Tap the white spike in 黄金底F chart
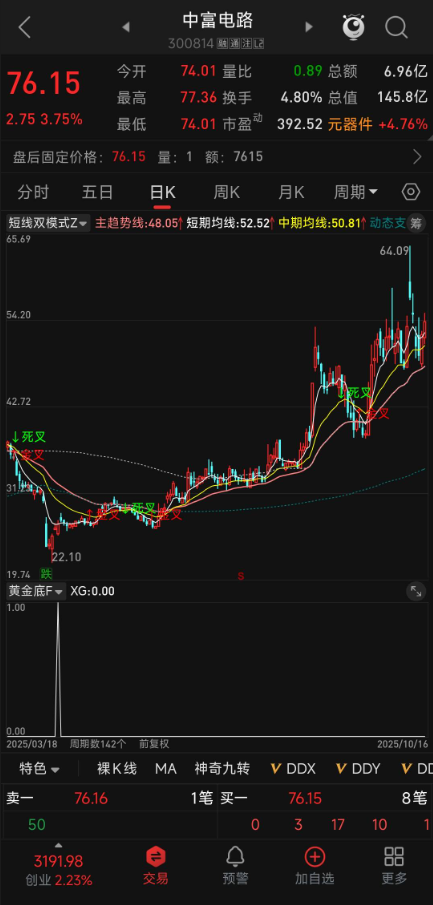 click(58, 670)
